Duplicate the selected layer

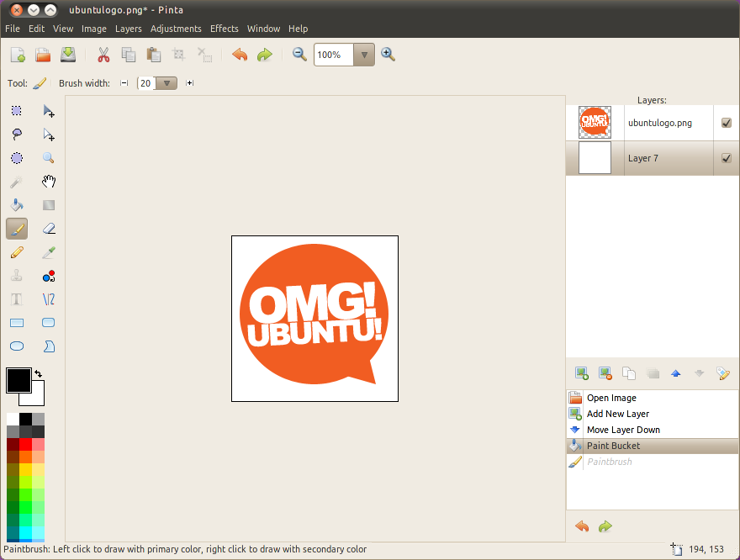coord(628,372)
